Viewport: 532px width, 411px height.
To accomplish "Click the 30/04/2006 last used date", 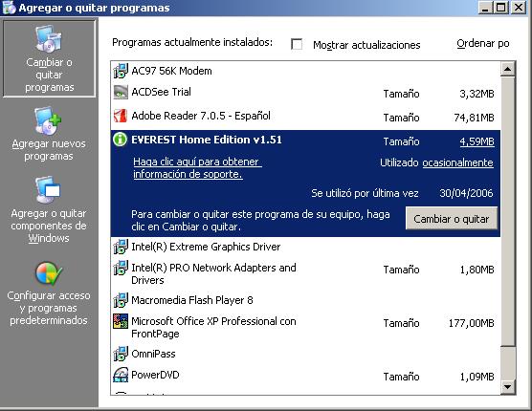I will pyautogui.click(x=466, y=193).
